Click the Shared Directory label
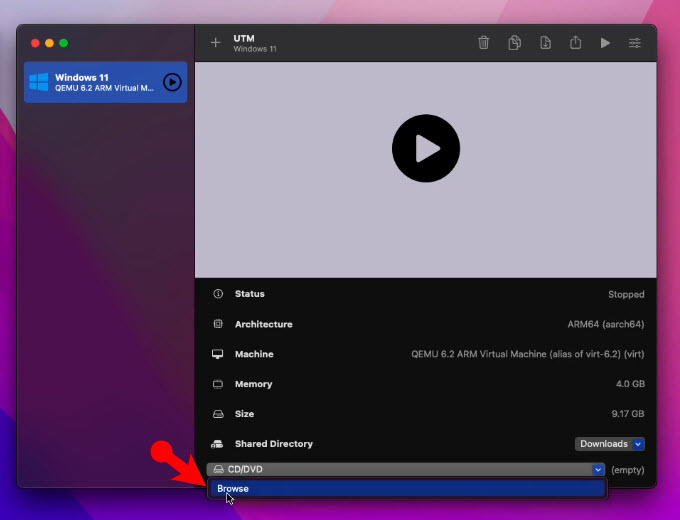Image resolution: width=680 pixels, height=520 pixels. (274, 444)
